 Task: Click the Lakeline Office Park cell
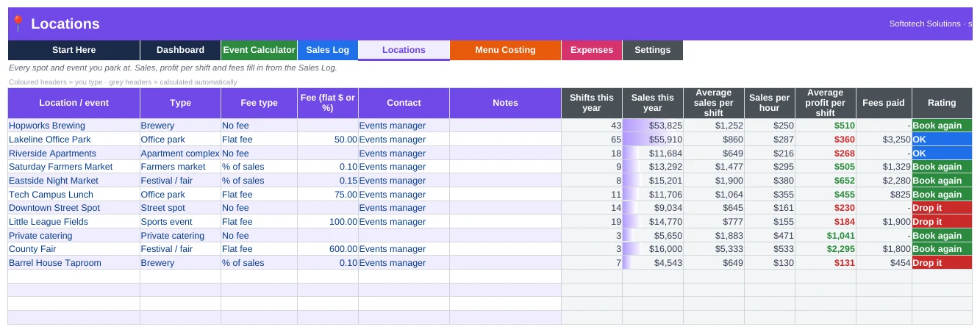74,140
